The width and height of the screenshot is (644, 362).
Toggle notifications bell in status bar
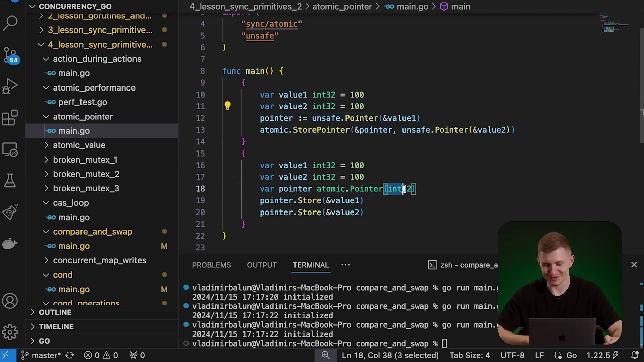click(635, 355)
